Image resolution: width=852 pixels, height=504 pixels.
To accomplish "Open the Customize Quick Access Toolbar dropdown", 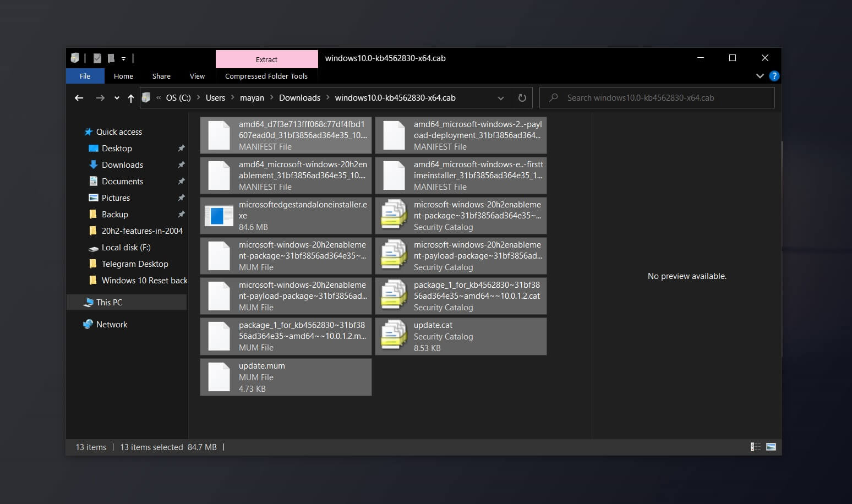I will 123,58.
